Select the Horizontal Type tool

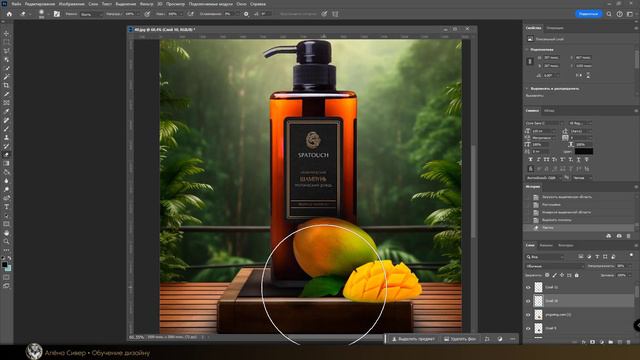6,207
